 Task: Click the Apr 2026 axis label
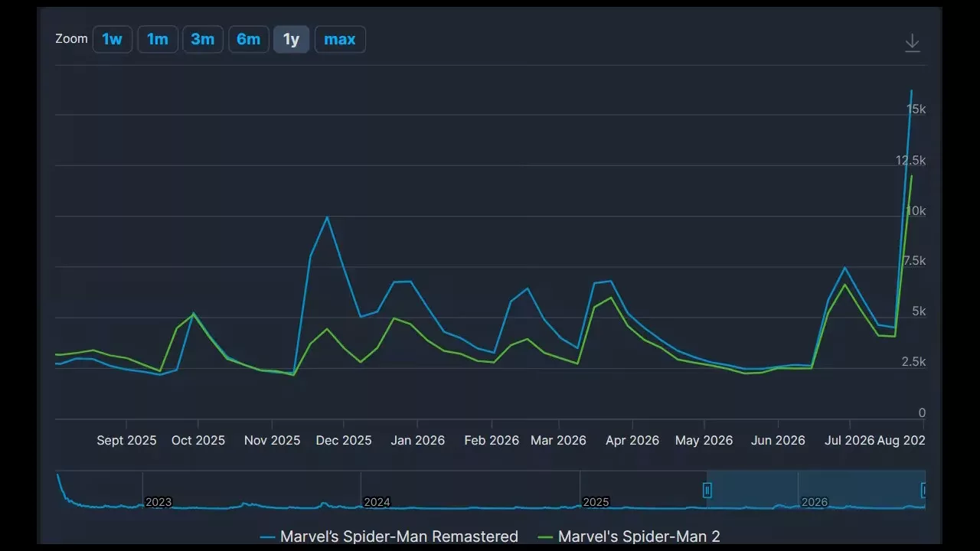coord(632,440)
